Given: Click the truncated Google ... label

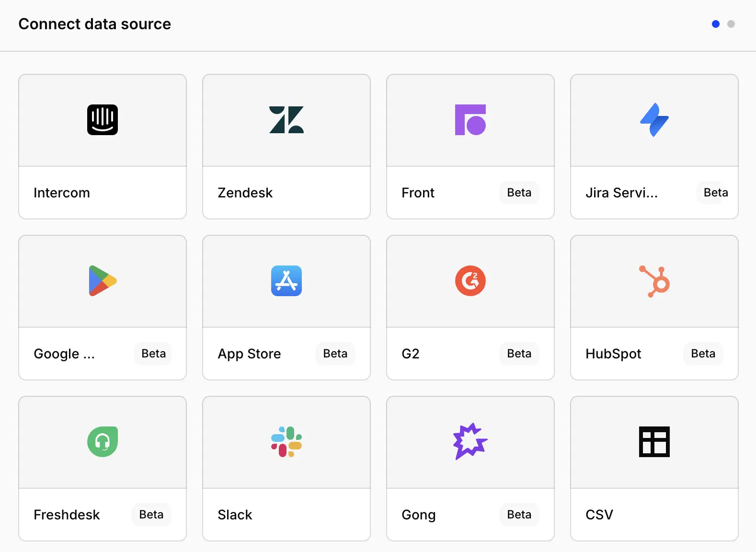Looking at the screenshot, I should point(64,354).
